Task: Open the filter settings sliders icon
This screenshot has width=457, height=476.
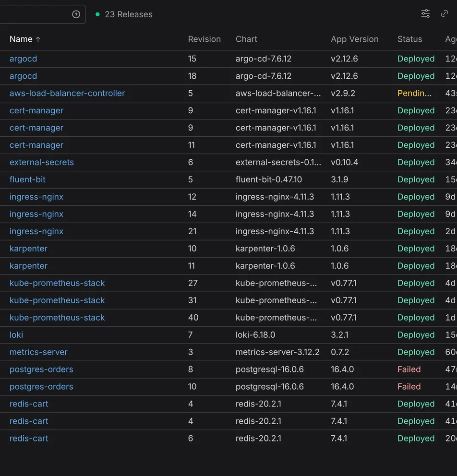Action: click(x=425, y=13)
